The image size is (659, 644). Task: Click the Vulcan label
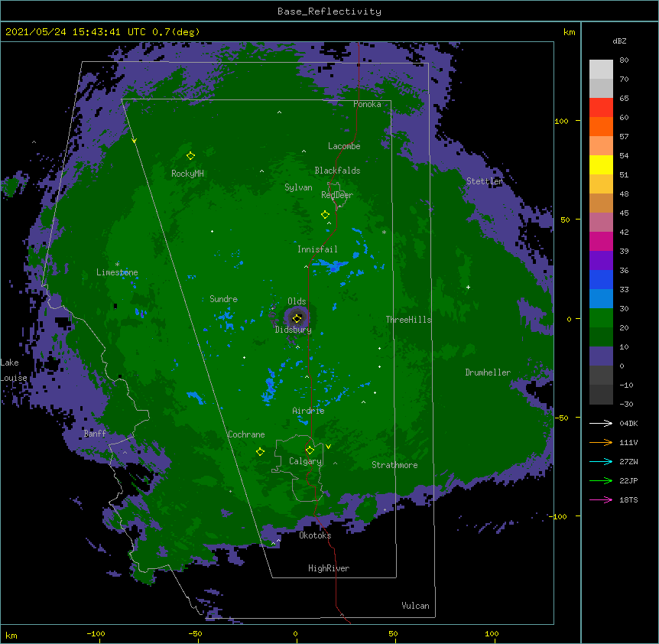point(415,606)
